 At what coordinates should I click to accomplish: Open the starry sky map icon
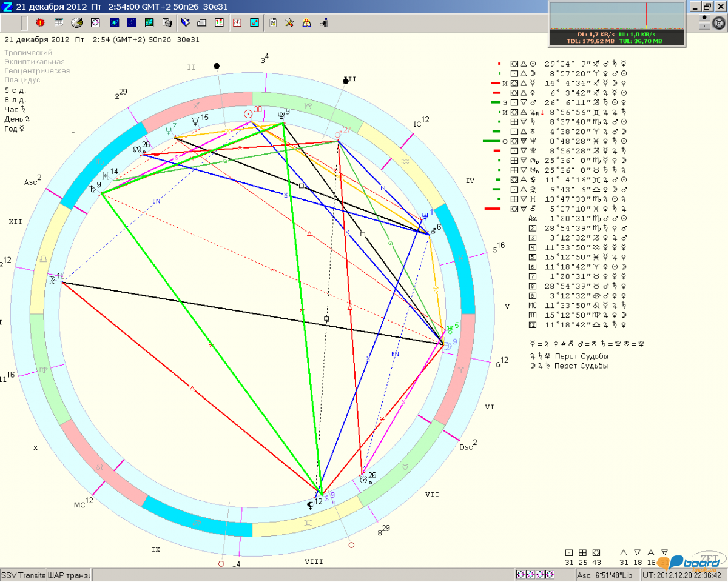click(x=132, y=23)
